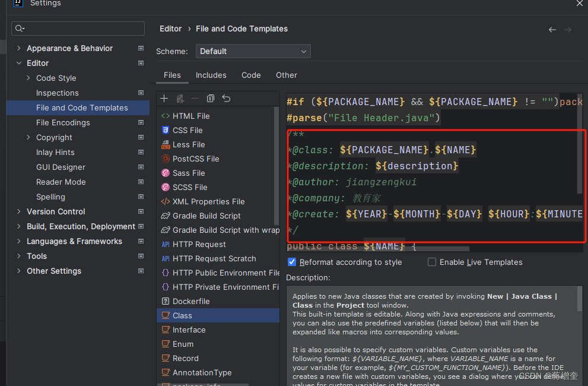Collapse the Editor section
Viewport: 588px width, 386px height.
(x=19, y=63)
